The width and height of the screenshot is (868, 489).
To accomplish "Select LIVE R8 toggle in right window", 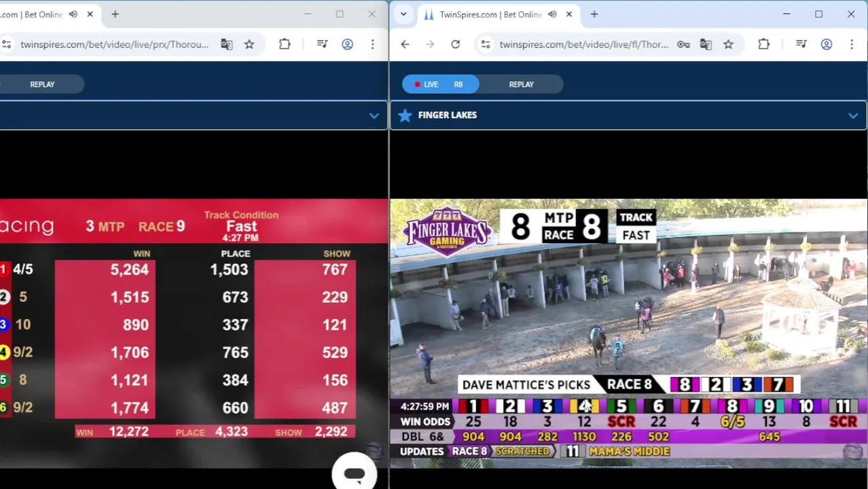I will coord(440,84).
